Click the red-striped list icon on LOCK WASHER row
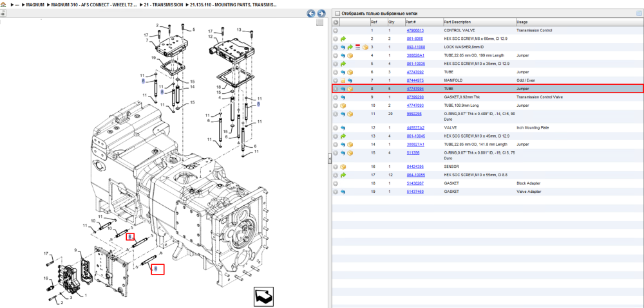The image size is (644, 308). tap(357, 47)
